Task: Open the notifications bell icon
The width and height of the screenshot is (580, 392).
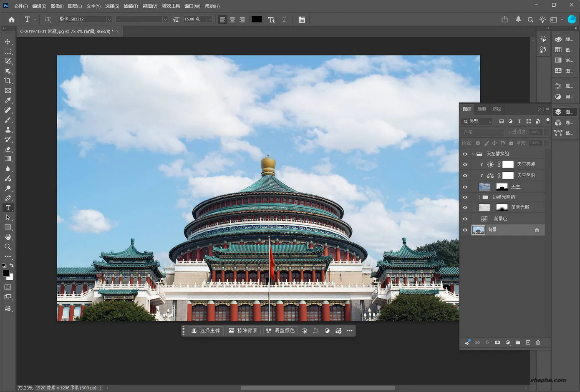Action: (x=518, y=19)
